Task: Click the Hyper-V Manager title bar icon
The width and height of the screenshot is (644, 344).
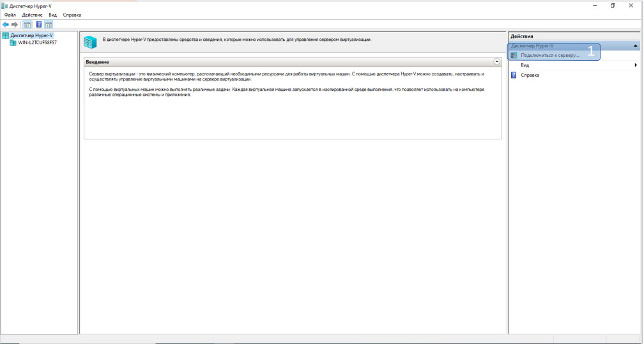Action: point(4,6)
